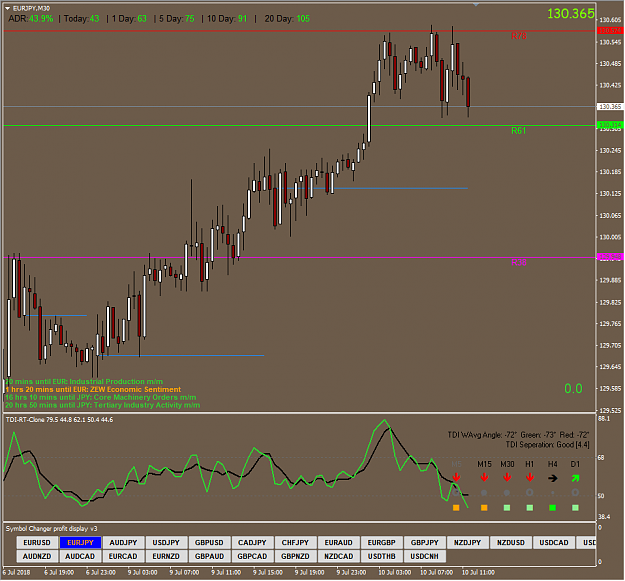Click the magenta R38 price tag on axis
This screenshot has height=581, width=625.
click(610, 257)
